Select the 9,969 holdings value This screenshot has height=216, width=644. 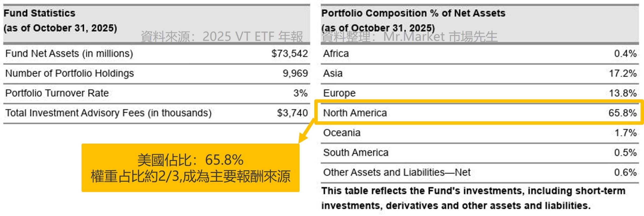(295, 73)
